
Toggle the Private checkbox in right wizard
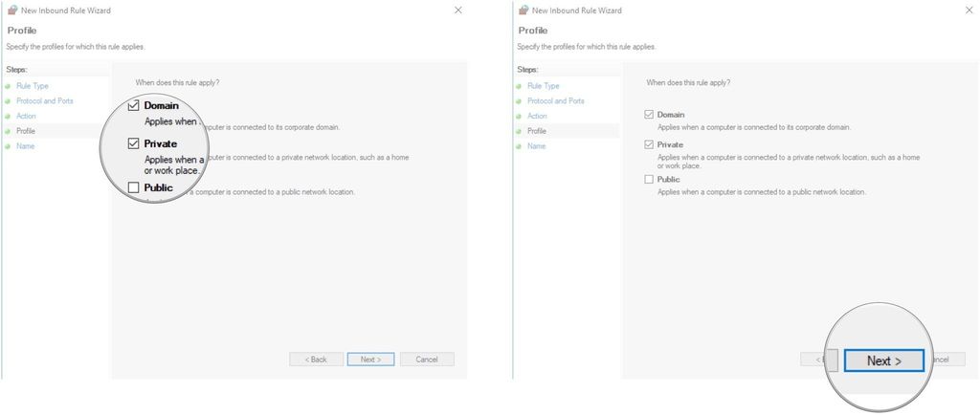coord(649,145)
